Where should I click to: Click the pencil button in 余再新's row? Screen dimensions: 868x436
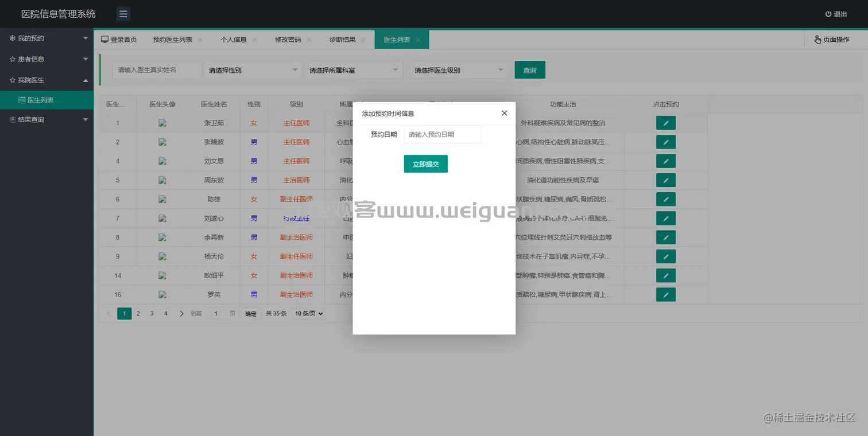(666, 238)
